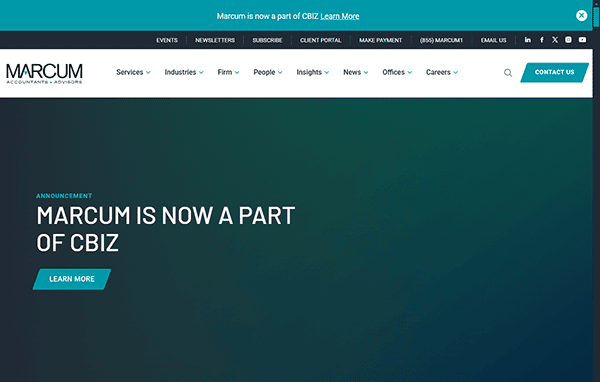Open the Subscribe link
The height and width of the screenshot is (382, 600).
(x=267, y=40)
